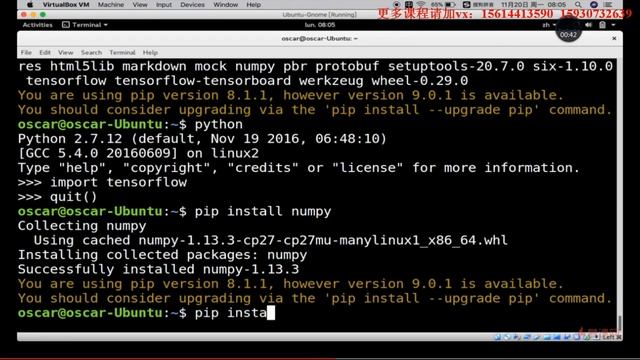Expand the GNOME system menu arrow

pos(613,25)
